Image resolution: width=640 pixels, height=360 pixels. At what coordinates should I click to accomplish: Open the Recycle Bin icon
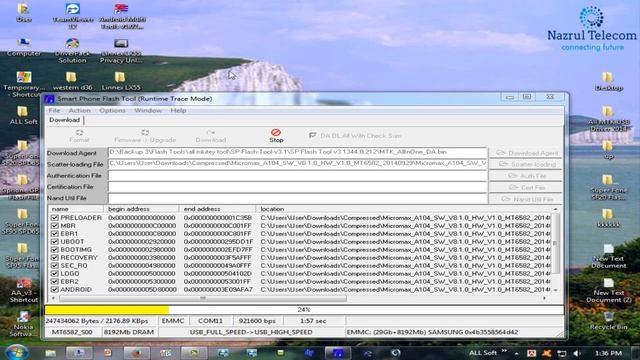608,321
